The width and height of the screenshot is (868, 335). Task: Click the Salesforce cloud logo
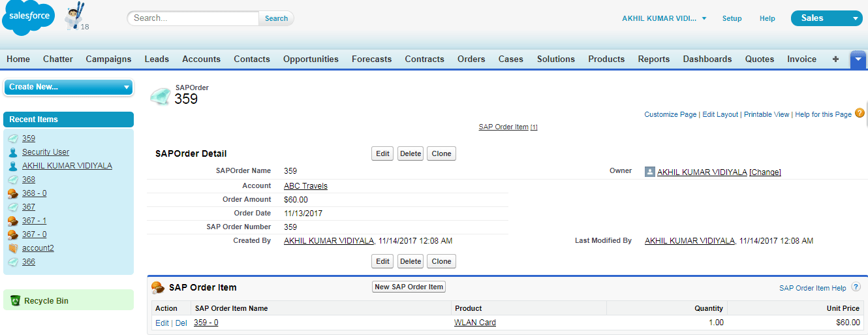[x=27, y=18]
